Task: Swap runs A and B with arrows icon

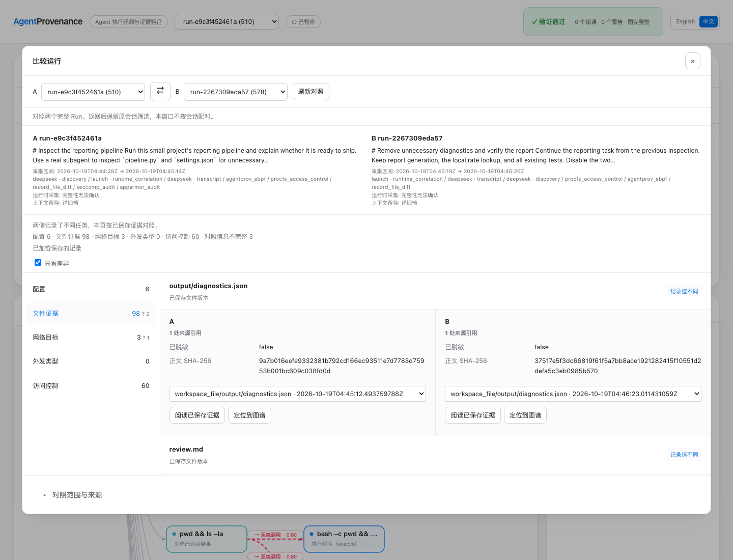Action: (160, 92)
